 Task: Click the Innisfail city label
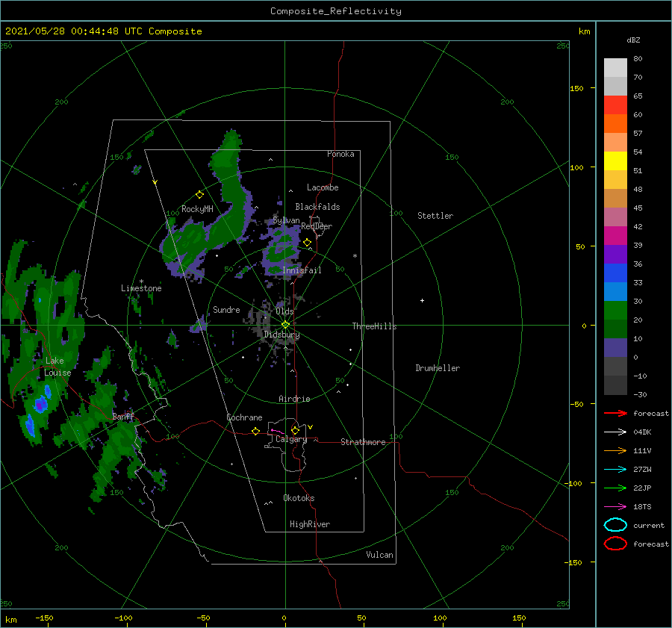pos(302,270)
